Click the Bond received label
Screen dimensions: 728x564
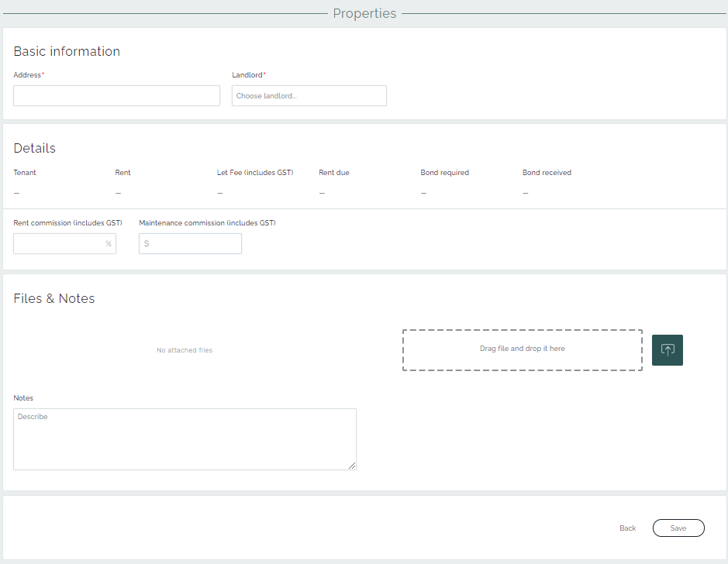click(547, 173)
